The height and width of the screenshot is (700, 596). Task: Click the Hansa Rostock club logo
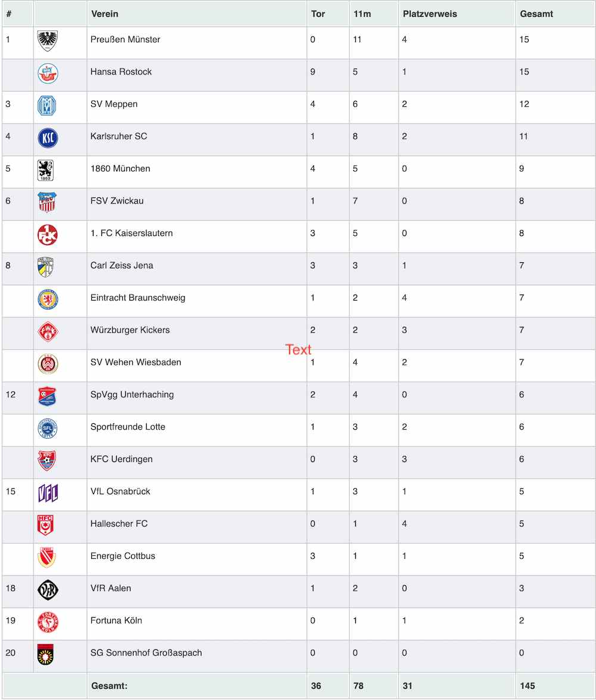(48, 74)
